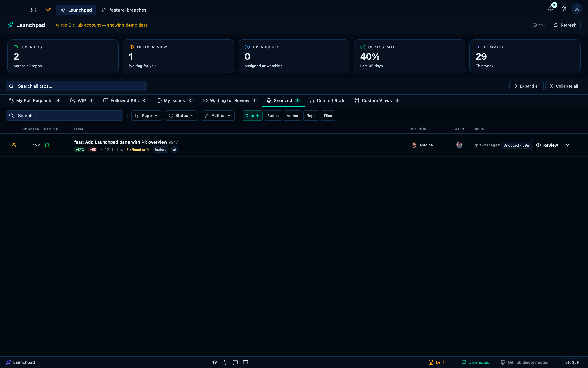Screen dimensions: 588x368
Task: Switch to the WIP tab
Action: coord(82,100)
